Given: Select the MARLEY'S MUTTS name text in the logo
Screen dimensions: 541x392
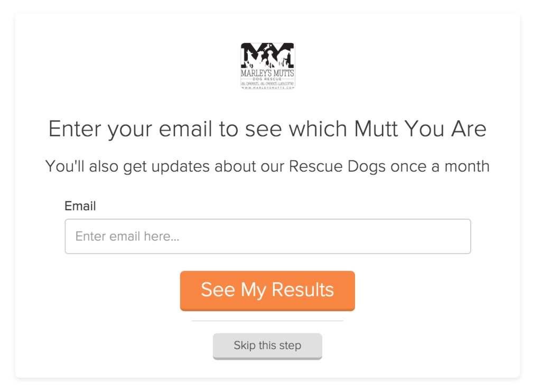Looking at the screenshot, I should point(268,73).
